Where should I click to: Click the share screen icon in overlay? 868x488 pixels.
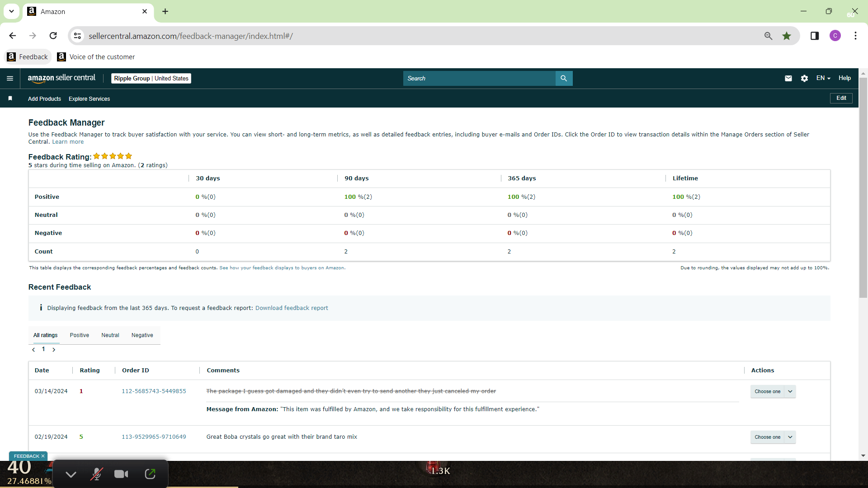(150, 474)
